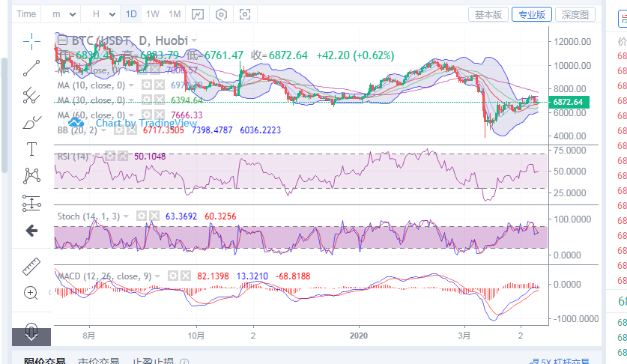Viewport: 627px width, 364px height.
Task: Select the text annotation tool
Action: pos(31,148)
